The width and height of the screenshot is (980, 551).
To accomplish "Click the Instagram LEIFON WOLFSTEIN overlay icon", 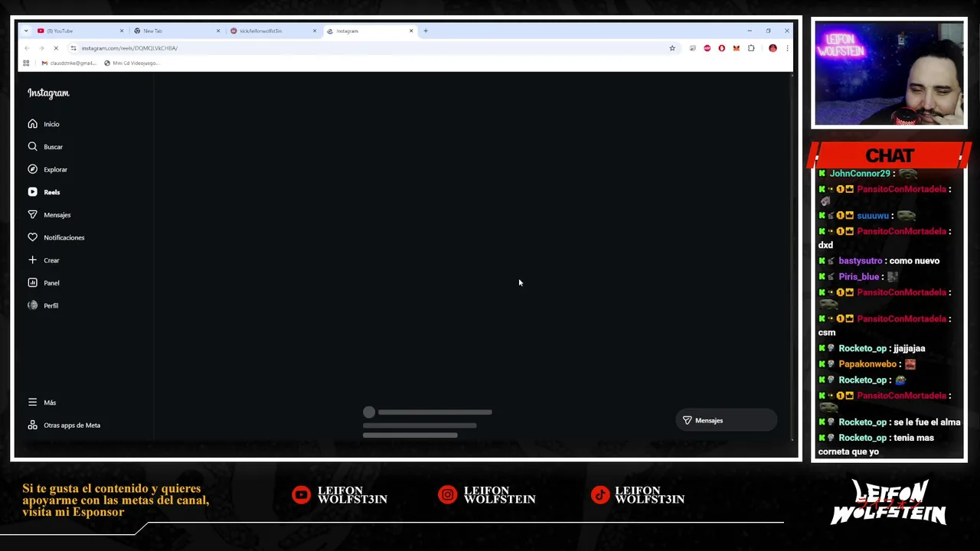I will tap(447, 495).
